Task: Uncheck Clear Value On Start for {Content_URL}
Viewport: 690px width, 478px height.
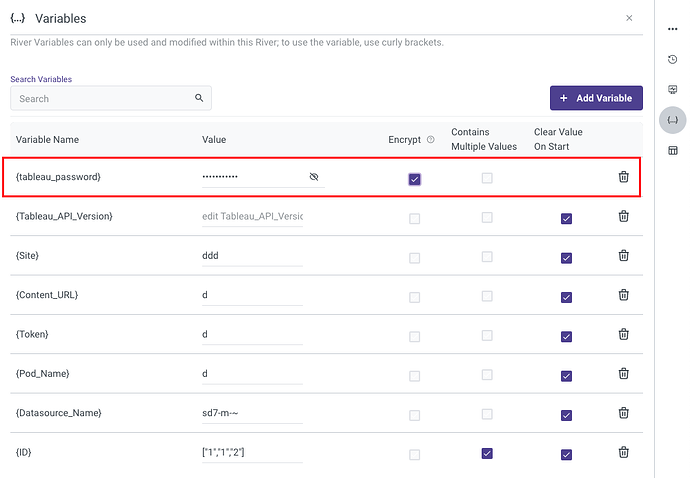Action: pos(566,297)
